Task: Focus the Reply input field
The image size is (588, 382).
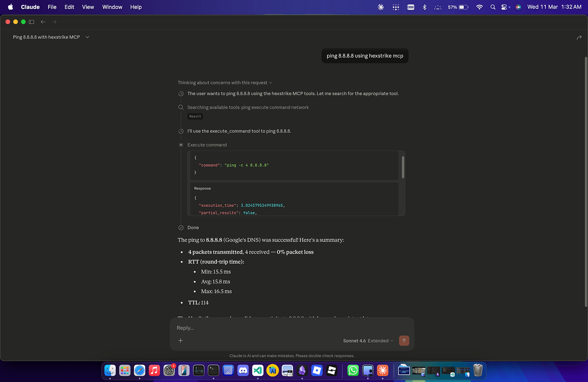Action: 290,328
